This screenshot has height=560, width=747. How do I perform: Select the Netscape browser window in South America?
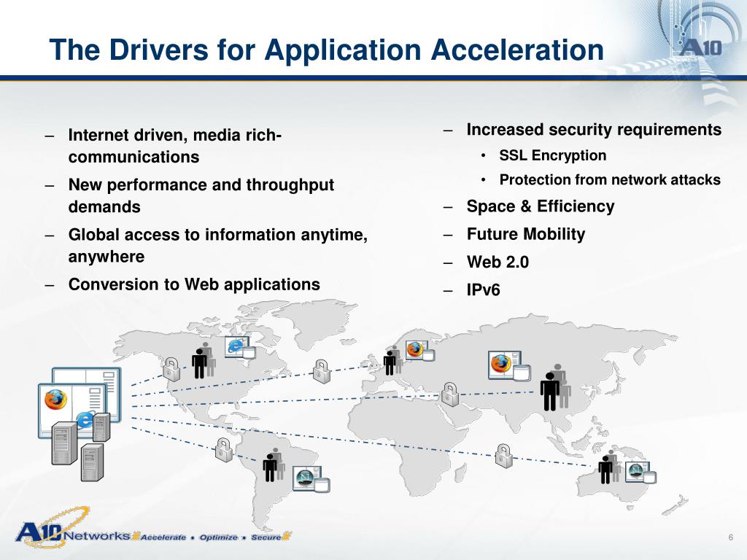(x=311, y=479)
